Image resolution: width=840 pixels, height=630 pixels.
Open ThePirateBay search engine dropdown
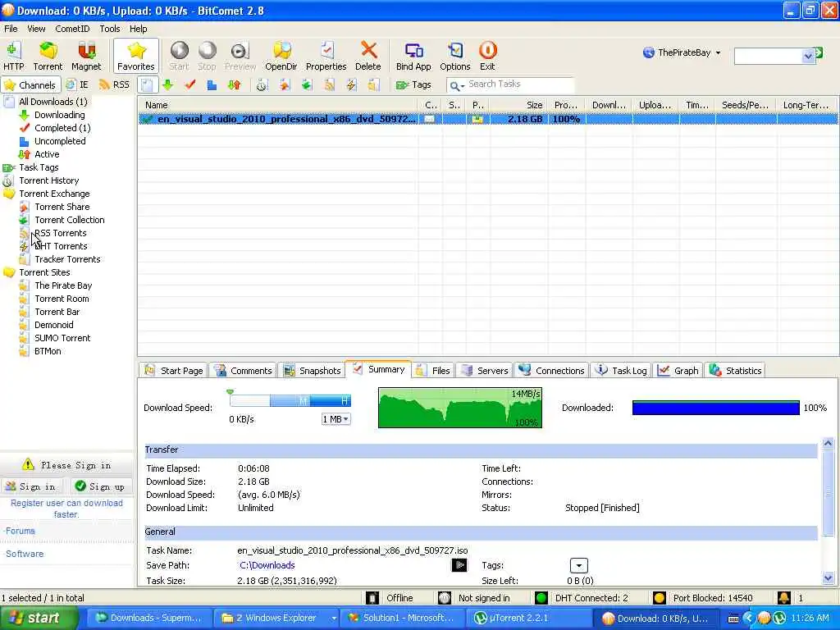point(682,52)
